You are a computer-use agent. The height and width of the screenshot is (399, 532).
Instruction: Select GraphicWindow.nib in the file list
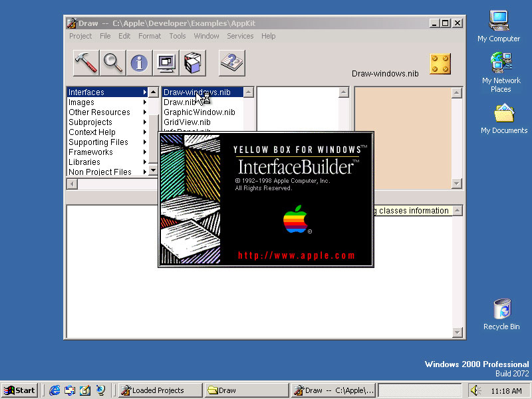(x=203, y=112)
